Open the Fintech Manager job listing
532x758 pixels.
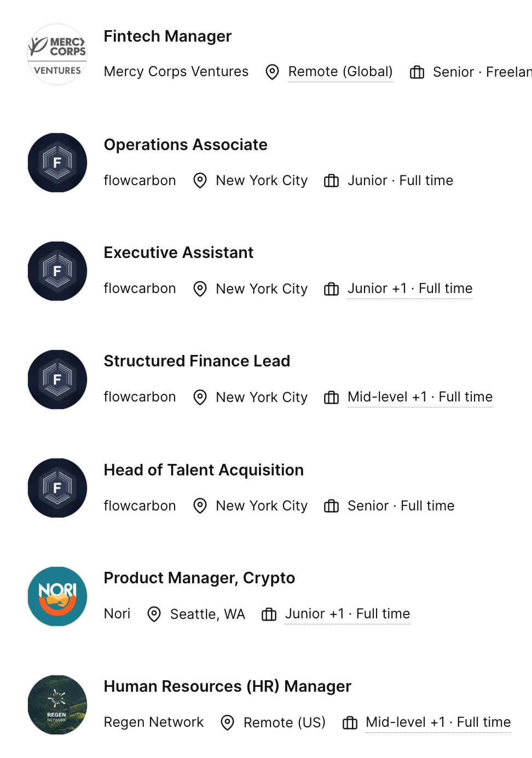(167, 36)
